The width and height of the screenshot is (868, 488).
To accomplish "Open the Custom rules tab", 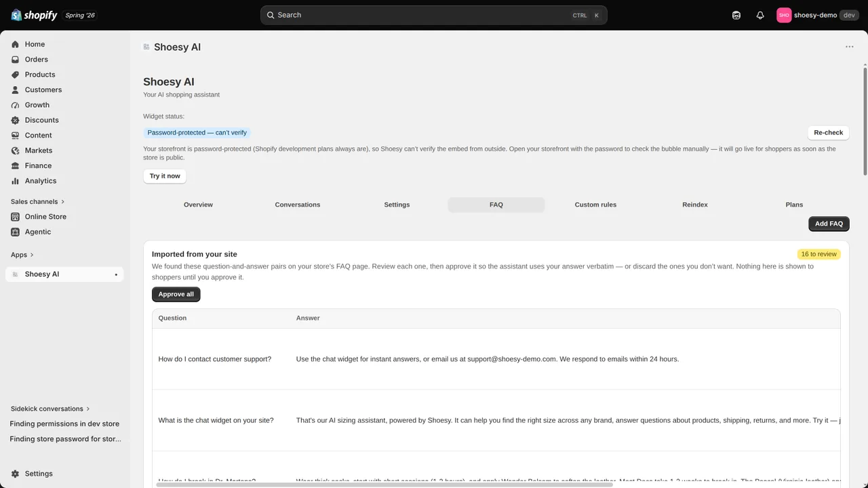I will [595, 205].
